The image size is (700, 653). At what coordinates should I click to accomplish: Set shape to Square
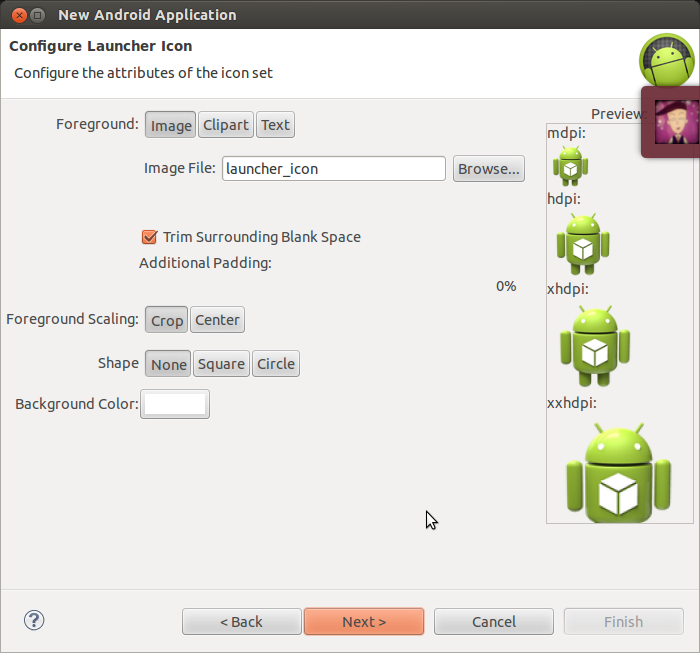(221, 364)
